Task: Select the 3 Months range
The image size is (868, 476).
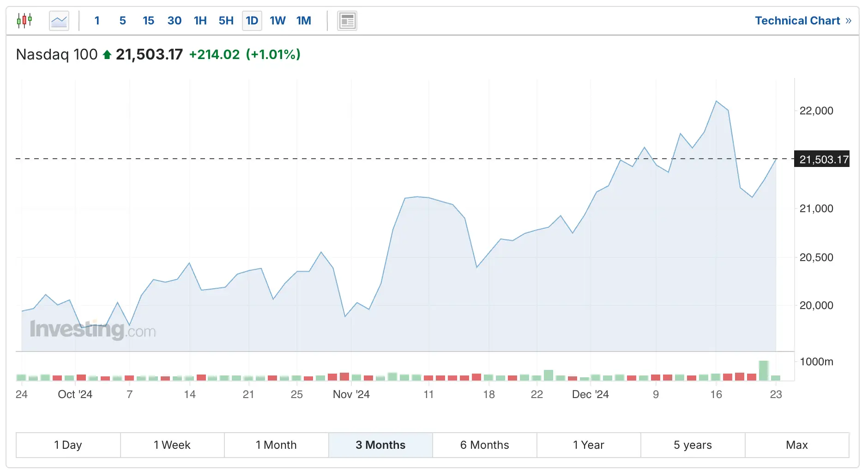Action: coord(380,445)
